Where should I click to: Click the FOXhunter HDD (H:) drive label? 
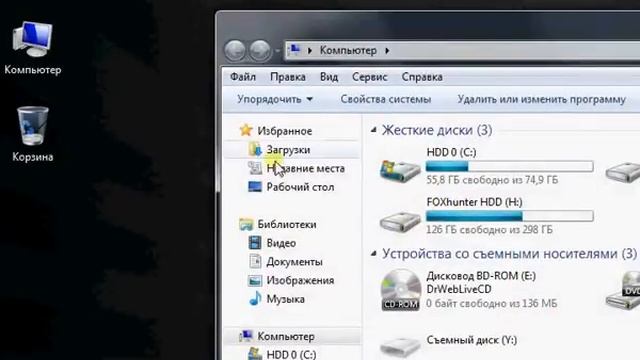coord(474,202)
